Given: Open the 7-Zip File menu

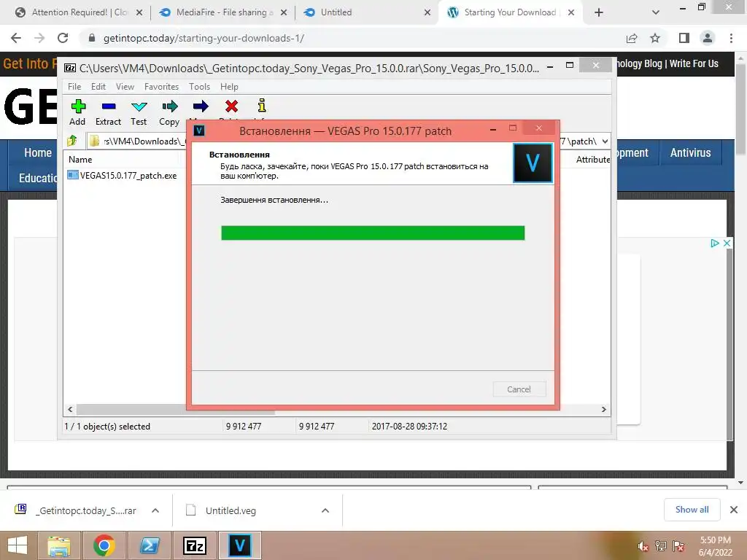Looking at the screenshot, I should coord(74,87).
